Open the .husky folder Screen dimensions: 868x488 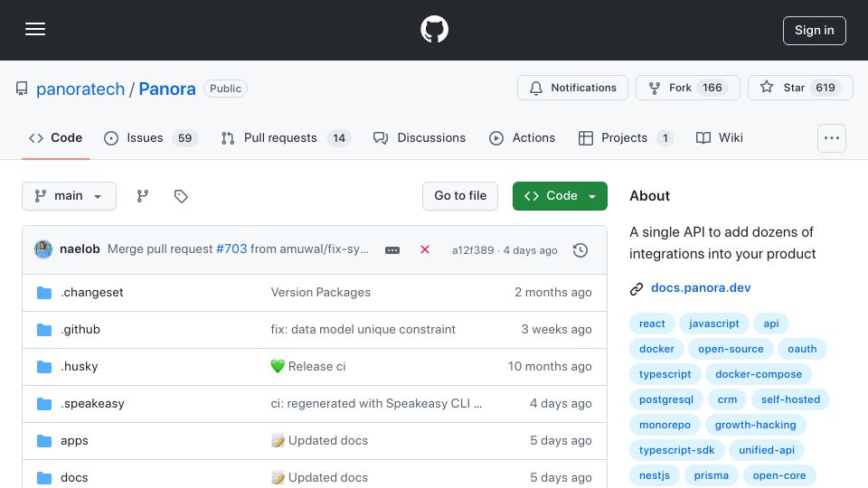80,366
